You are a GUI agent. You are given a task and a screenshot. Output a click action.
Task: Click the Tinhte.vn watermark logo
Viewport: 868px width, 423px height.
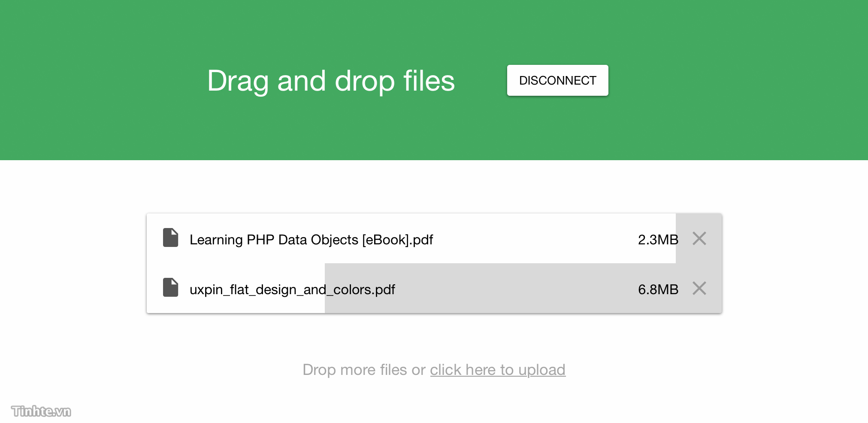[x=41, y=411]
